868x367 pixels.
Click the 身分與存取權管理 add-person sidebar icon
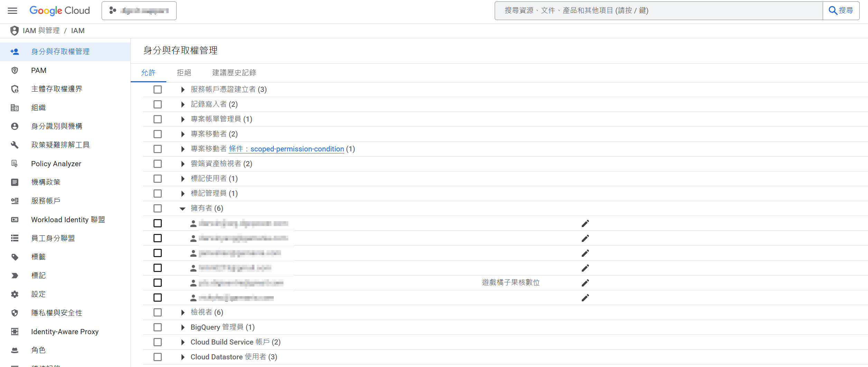15,52
